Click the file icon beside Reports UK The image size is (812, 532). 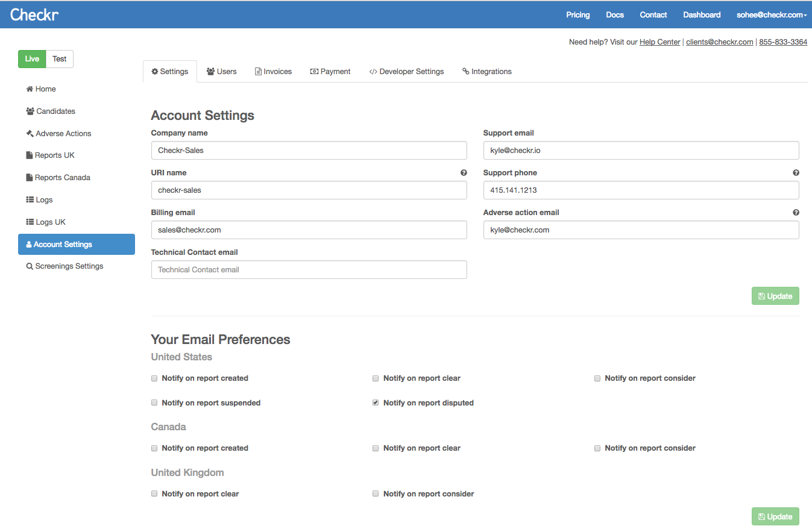point(30,155)
